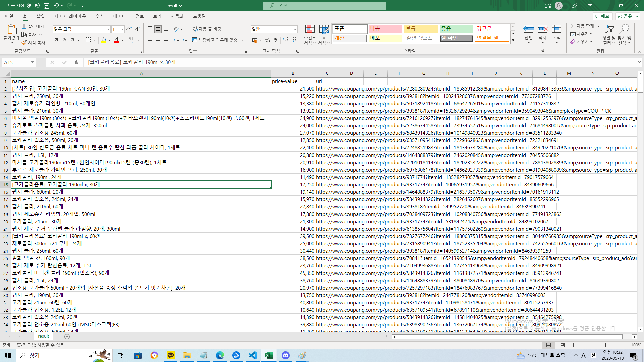
Task: Center cell text horizontally
Action: point(158,40)
